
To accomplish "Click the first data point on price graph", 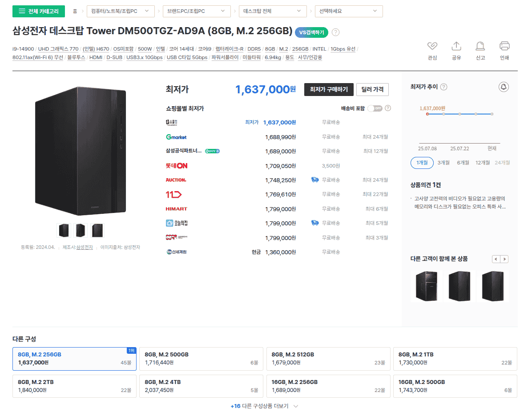I will click(x=427, y=114).
